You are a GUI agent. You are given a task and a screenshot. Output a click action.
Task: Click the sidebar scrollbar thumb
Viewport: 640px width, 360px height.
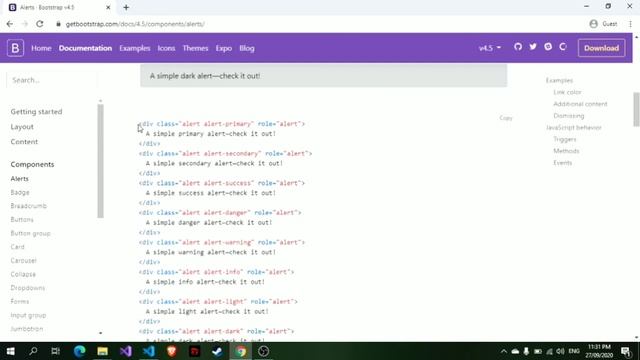(x=100, y=161)
